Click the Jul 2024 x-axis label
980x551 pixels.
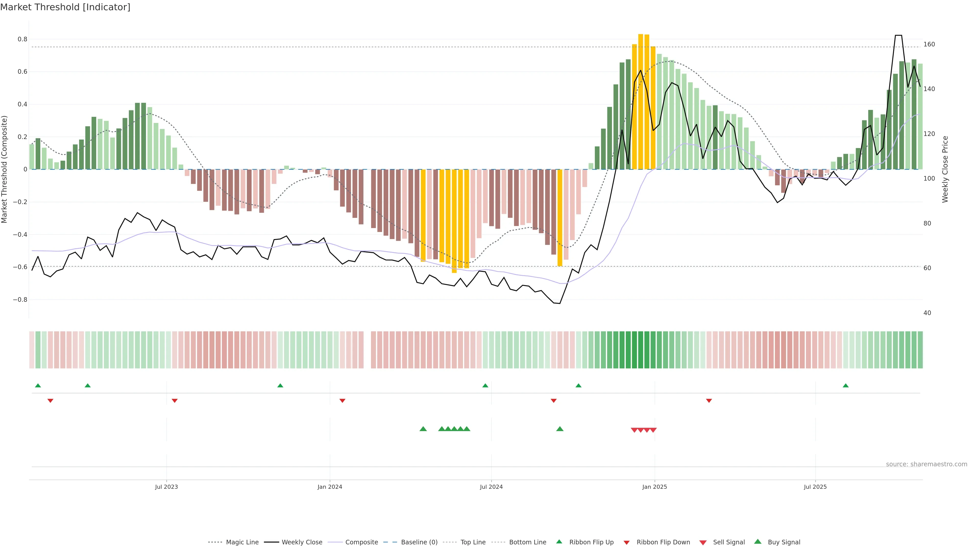[x=491, y=487]
